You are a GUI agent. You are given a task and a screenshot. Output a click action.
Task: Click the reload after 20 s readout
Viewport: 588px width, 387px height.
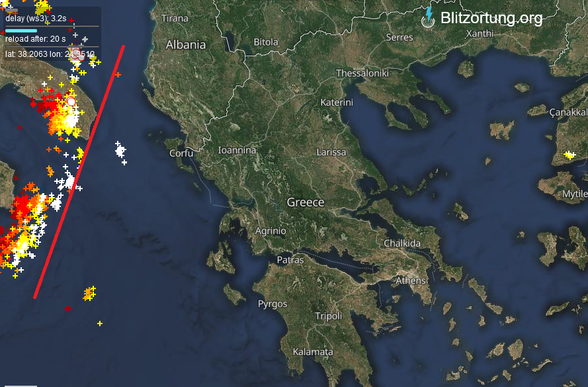coord(35,39)
